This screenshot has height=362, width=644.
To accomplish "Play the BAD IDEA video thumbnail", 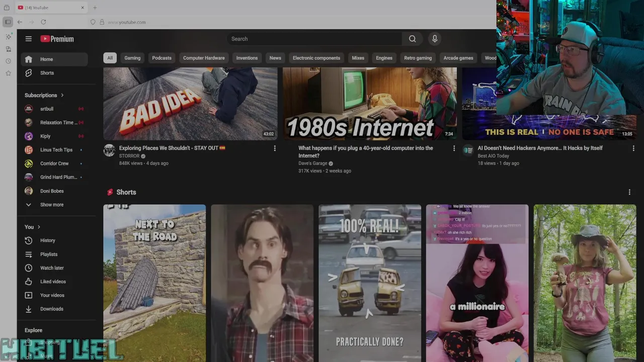I will [x=190, y=104].
